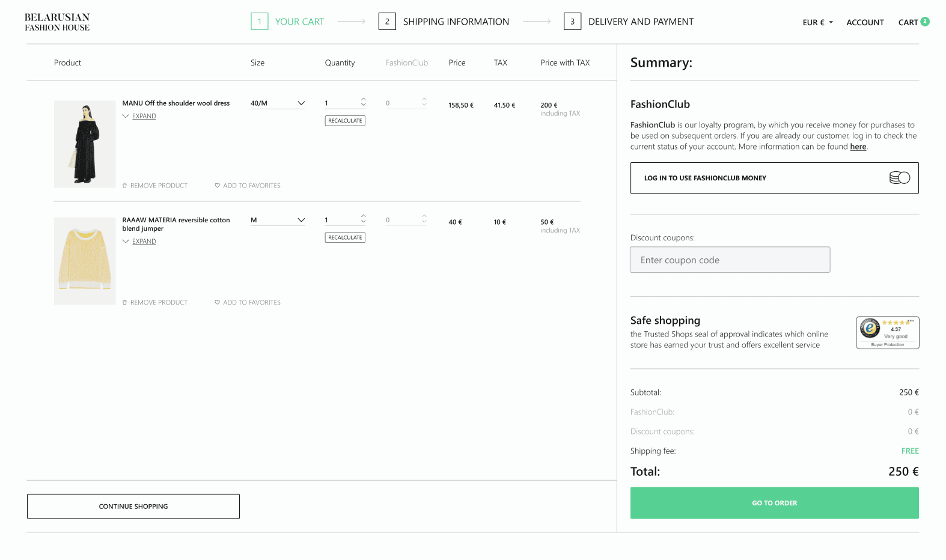This screenshot has height=560, width=946.
Task: Click the green cart count badge
Action: point(925,22)
